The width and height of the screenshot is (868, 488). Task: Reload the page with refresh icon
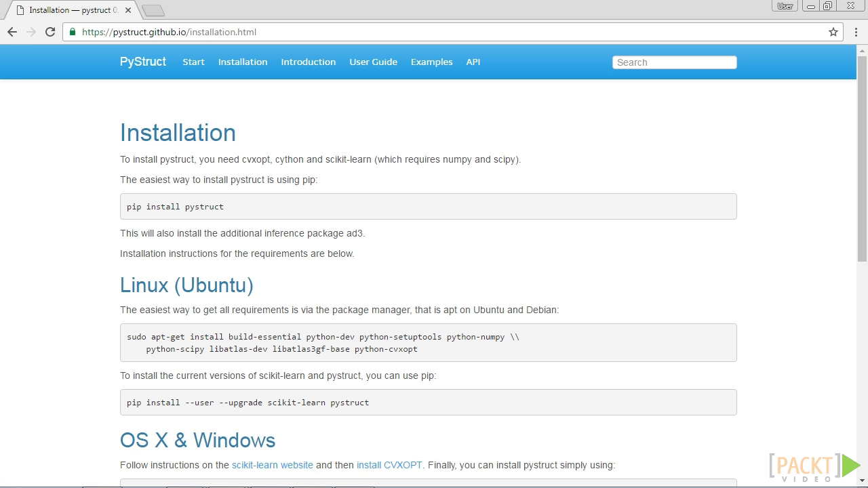click(50, 32)
